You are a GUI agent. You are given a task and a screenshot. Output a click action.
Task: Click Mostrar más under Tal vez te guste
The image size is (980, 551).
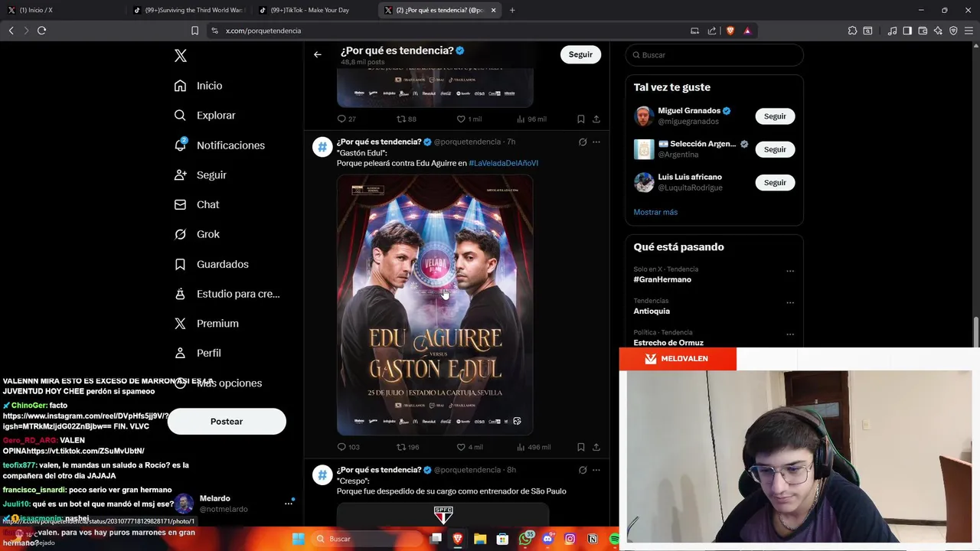(655, 212)
